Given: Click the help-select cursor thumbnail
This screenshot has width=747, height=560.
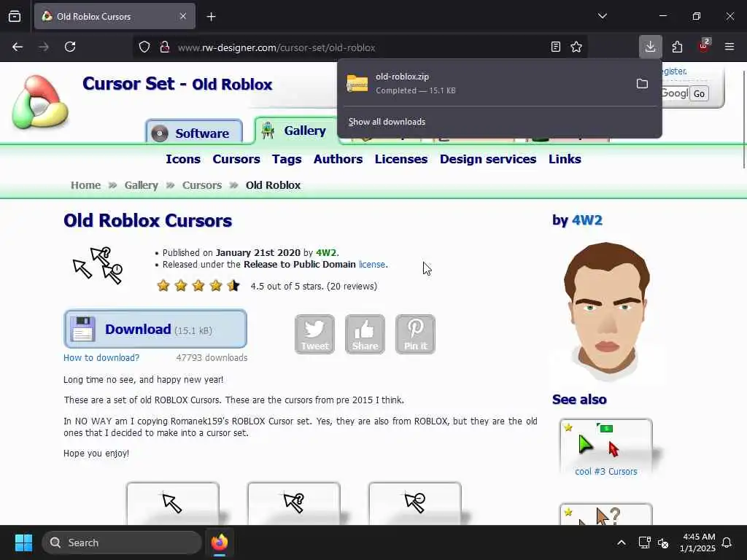Looking at the screenshot, I should point(294,504).
